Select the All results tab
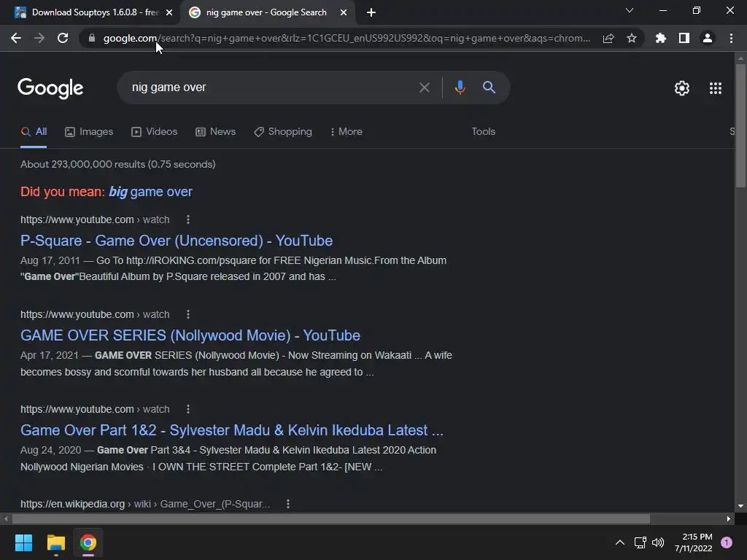The image size is (747, 560). [x=34, y=132]
